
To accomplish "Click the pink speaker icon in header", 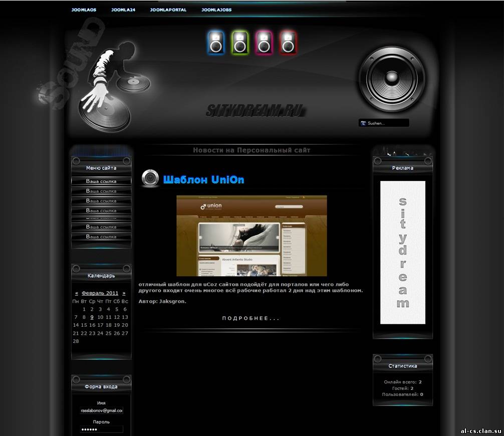I will click(x=264, y=43).
